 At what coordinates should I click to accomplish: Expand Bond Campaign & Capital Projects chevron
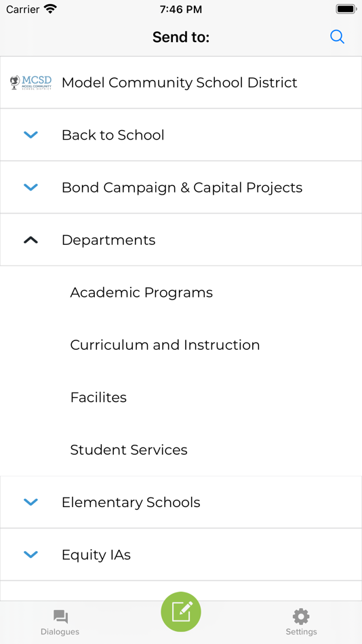coord(31,187)
